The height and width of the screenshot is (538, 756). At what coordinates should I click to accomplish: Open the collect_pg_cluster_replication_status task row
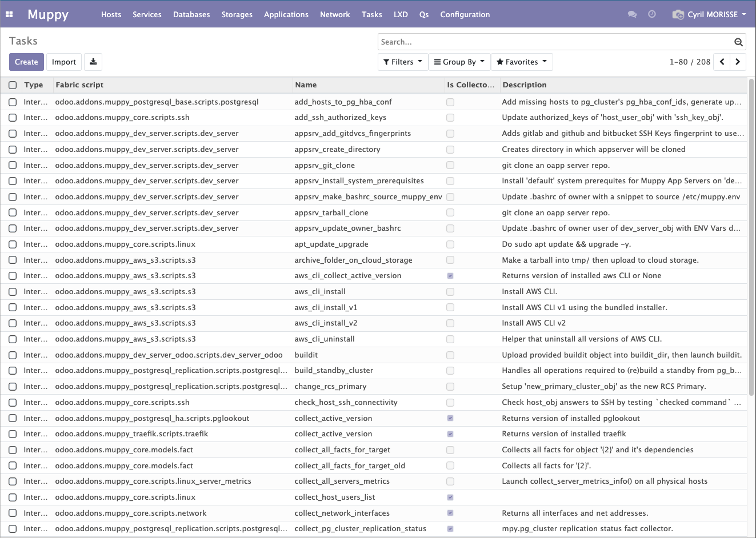[x=374, y=529]
